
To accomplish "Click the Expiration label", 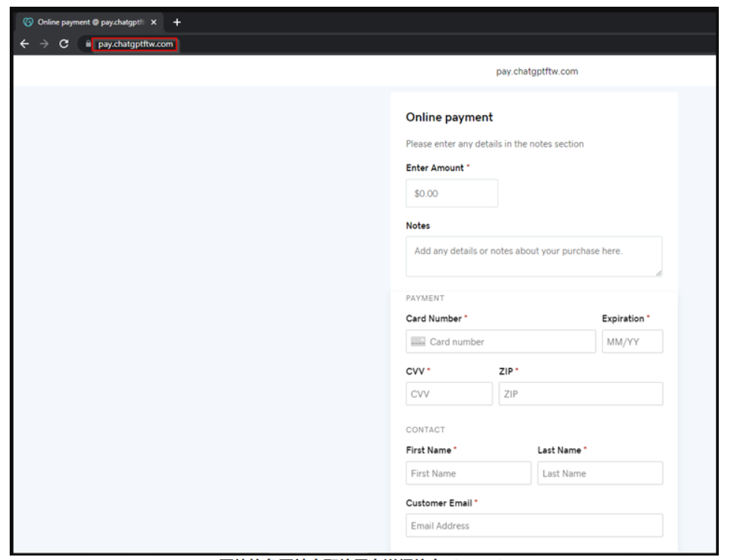I will [x=623, y=319].
